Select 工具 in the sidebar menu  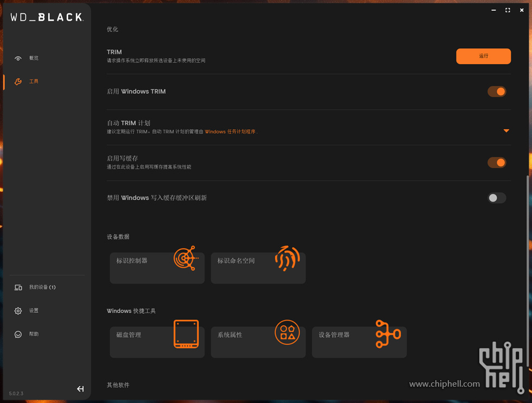pos(34,81)
